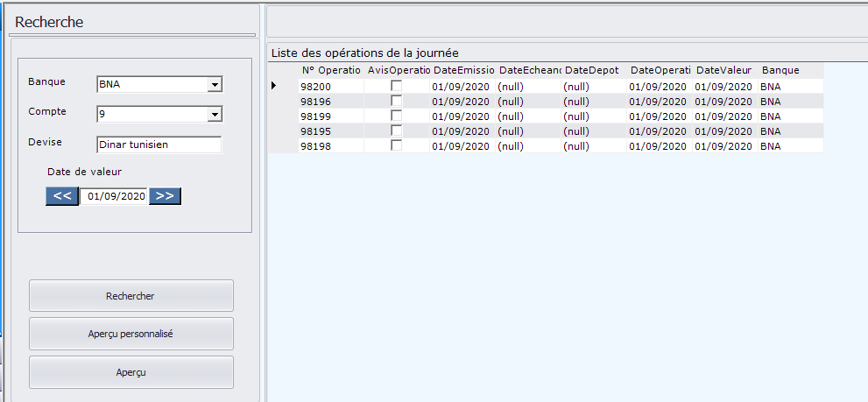This screenshot has height=402, width=868.
Task: Check AvisOperation box for operation 98198
Action: point(397,145)
